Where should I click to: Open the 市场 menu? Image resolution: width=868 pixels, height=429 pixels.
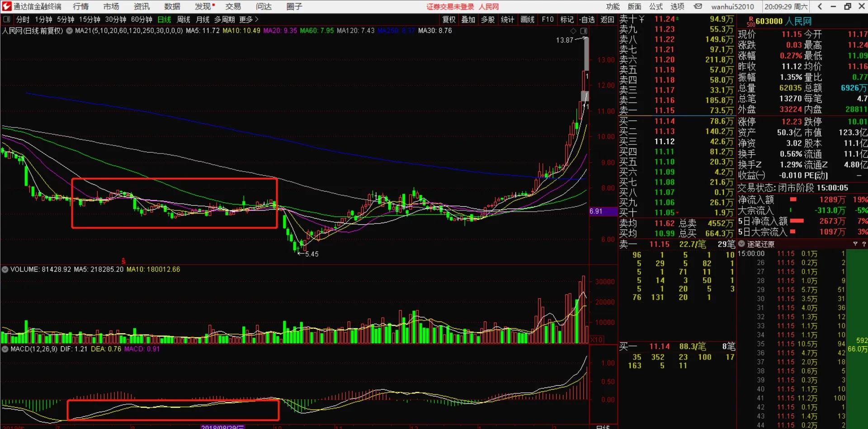tap(111, 6)
